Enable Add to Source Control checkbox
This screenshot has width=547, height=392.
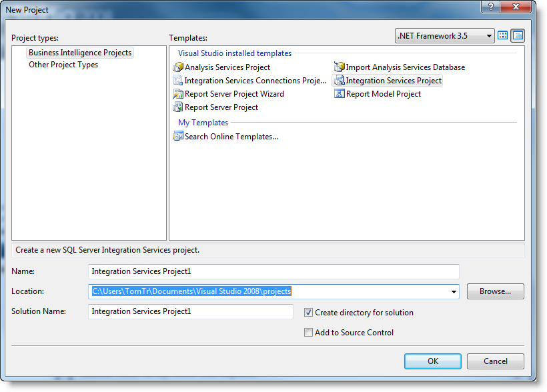pyautogui.click(x=308, y=333)
